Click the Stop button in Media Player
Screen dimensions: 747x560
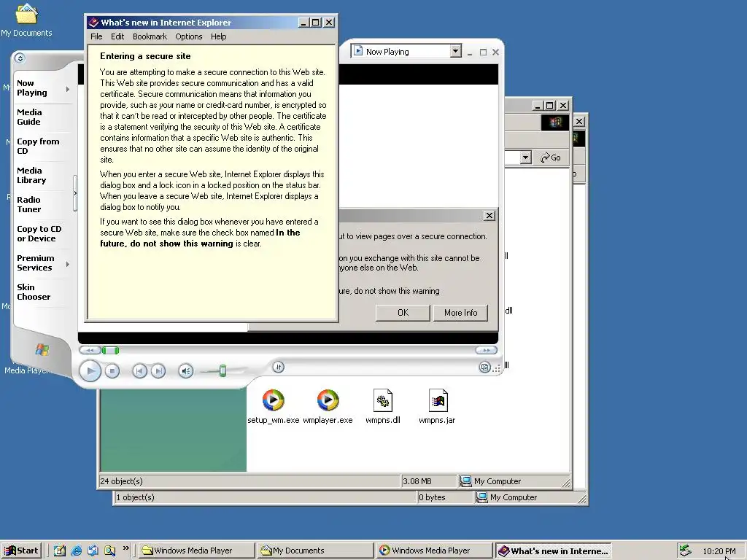tap(112, 371)
